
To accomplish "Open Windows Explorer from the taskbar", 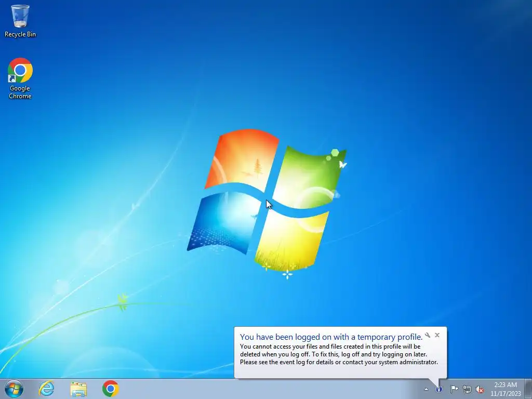I will click(78, 389).
